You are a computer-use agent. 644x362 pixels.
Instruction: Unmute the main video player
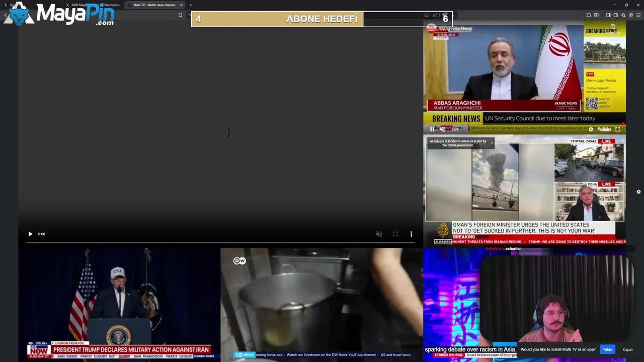(x=379, y=234)
